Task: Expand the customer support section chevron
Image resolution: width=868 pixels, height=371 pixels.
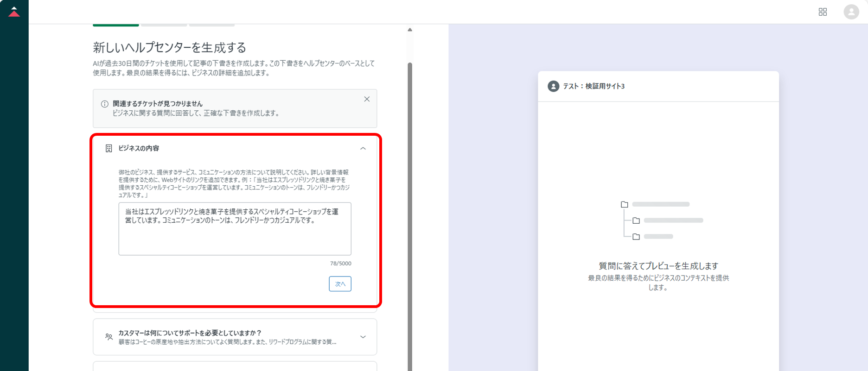Action: click(x=363, y=337)
